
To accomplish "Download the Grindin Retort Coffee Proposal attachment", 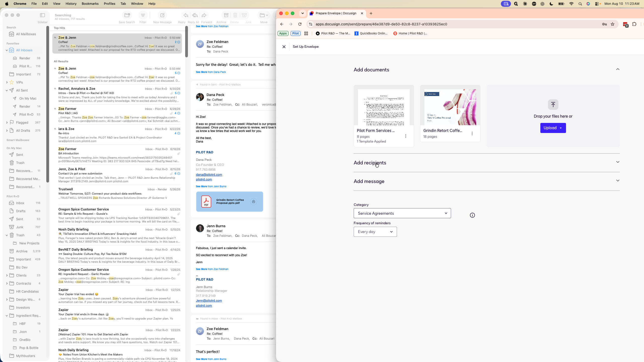I will [254, 202].
